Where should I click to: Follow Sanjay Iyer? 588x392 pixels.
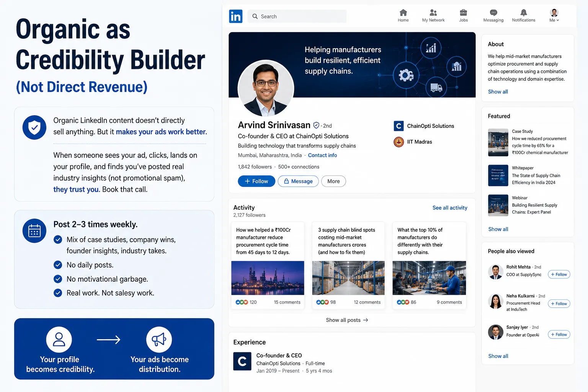(x=559, y=335)
